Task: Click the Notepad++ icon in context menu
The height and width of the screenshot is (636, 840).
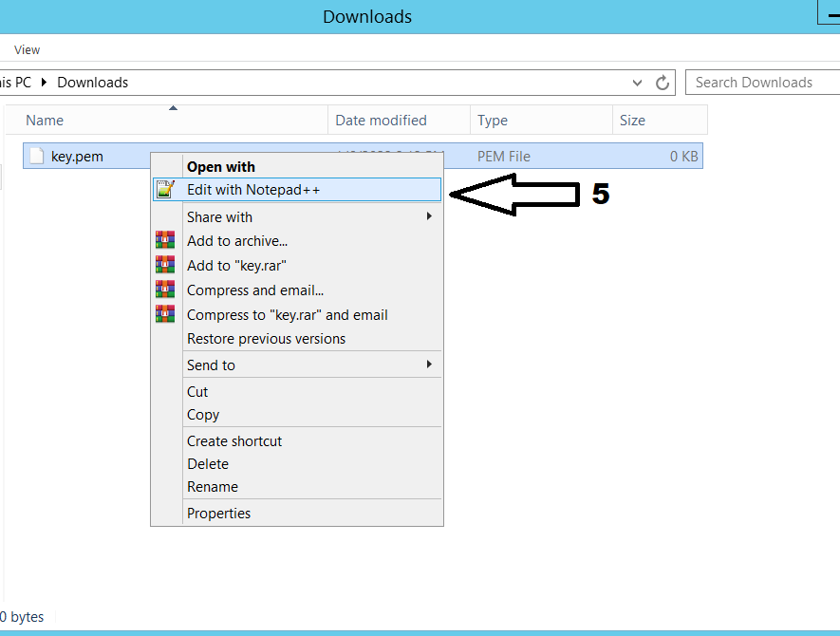Action: pyautogui.click(x=165, y=190)
